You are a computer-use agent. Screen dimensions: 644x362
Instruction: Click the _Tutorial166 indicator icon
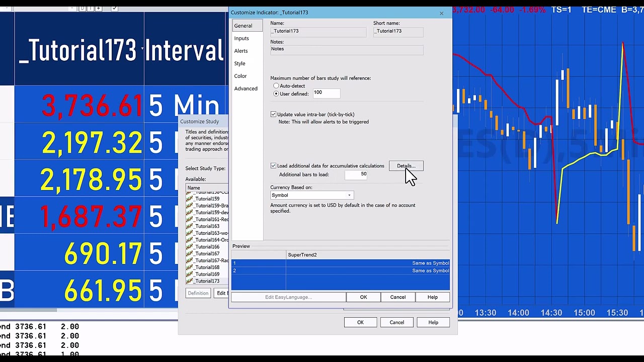(x=189, y=247)
